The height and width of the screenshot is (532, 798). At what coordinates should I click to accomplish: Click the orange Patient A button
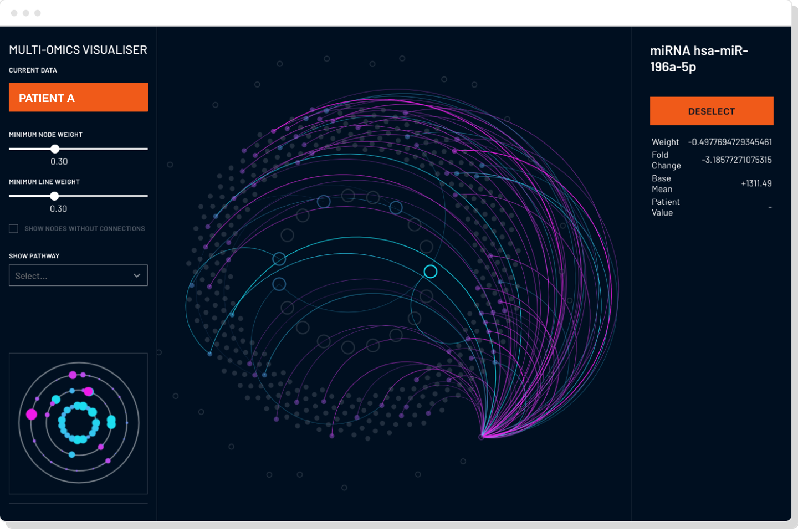78,98
